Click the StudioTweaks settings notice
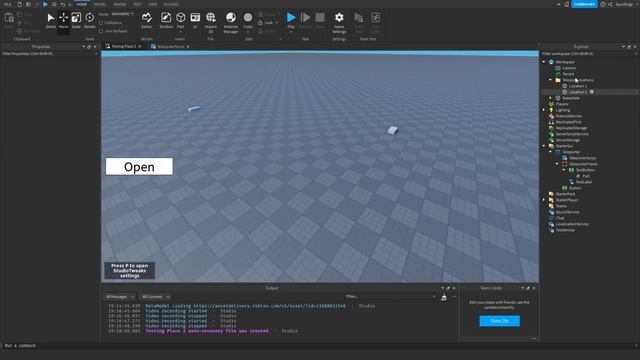Viewport: 640px width, 360px height. point(129,271)
